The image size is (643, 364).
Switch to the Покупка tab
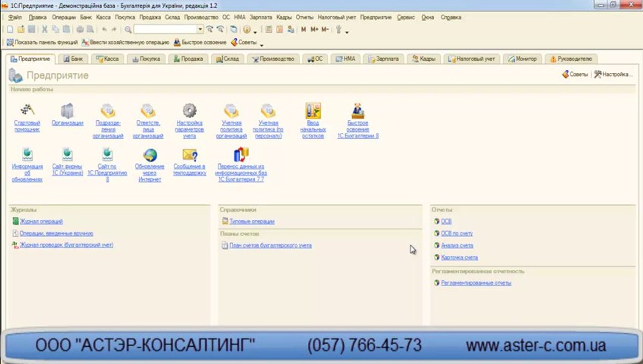(146, 59)
